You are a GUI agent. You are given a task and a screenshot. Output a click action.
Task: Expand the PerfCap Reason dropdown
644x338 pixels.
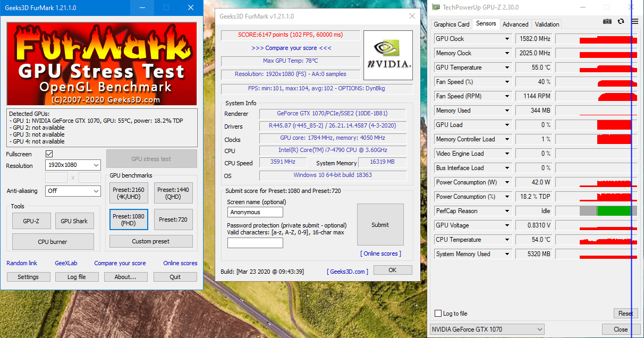click(507, 211)
